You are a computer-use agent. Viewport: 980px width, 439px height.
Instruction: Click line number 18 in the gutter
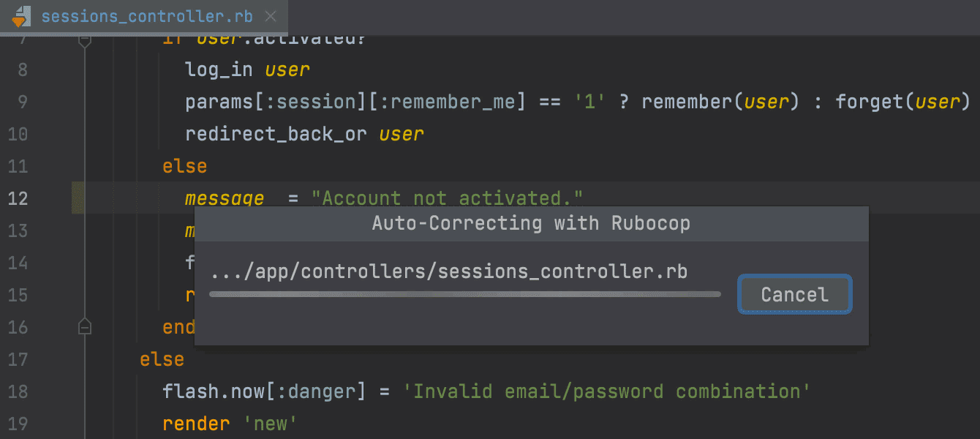(x=18, y=391)
